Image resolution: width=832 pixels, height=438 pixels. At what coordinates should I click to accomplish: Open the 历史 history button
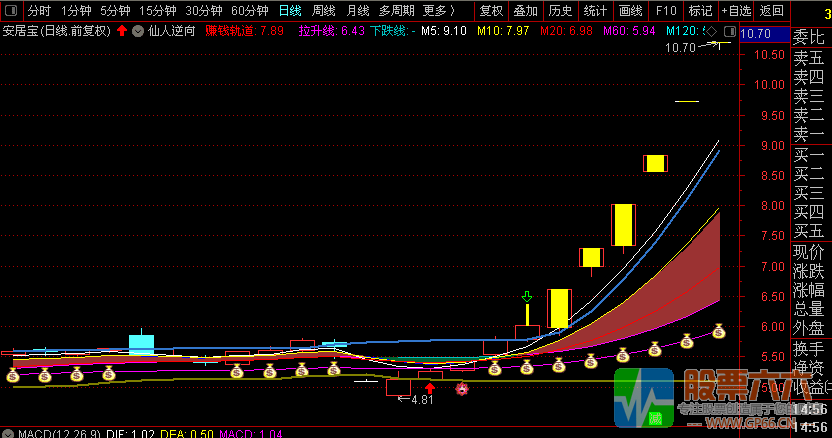coord(560,11)
